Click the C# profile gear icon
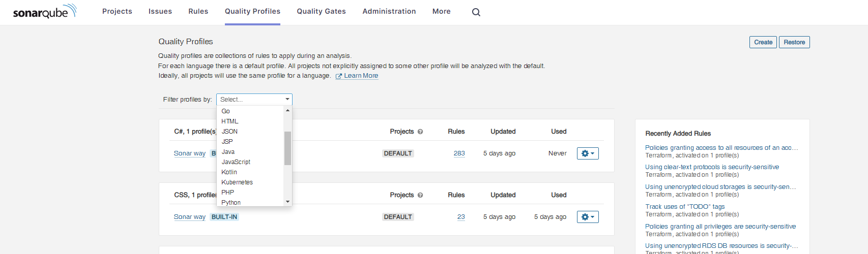The width and height of the screenshot is (868, 254). (x=588, y=153)
